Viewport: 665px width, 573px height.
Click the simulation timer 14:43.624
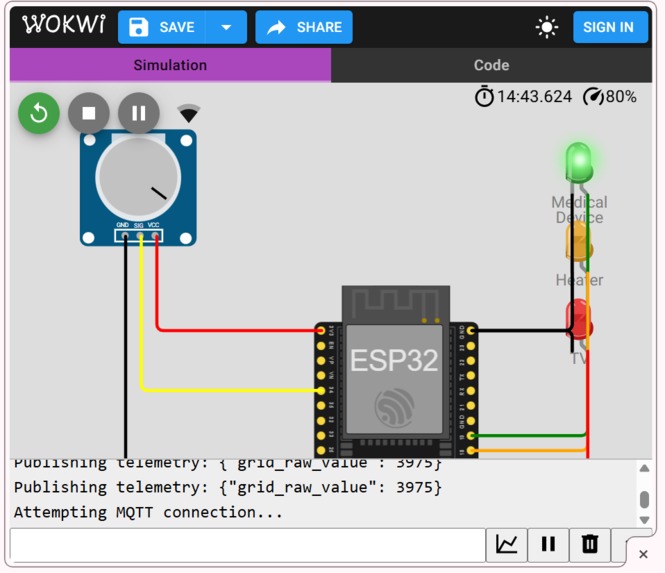tap(523, 97)
